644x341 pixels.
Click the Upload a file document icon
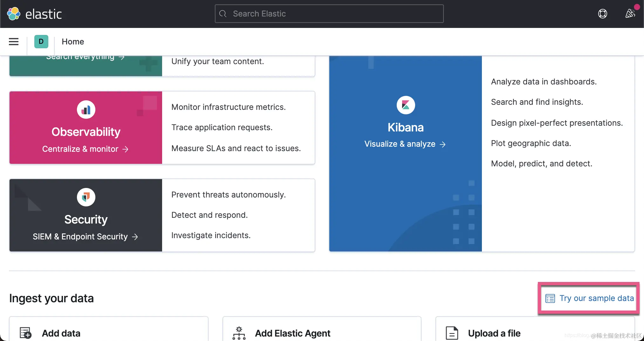click(452, 333)
